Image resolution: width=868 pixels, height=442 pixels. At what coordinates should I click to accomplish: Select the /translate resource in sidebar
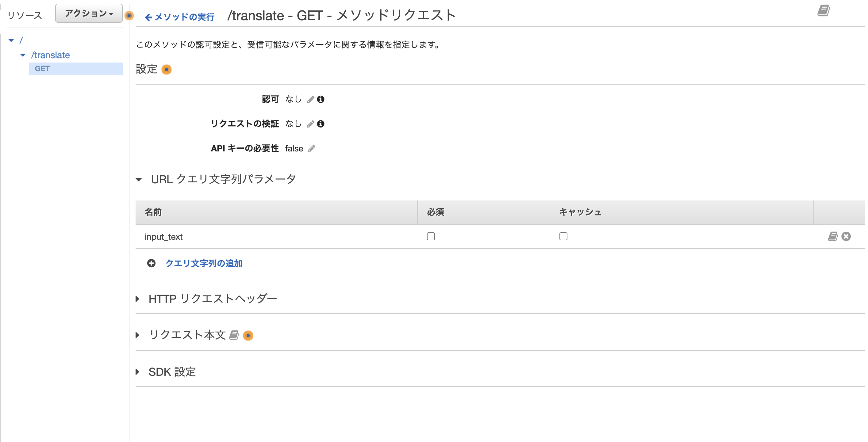[x=51, y=55]
